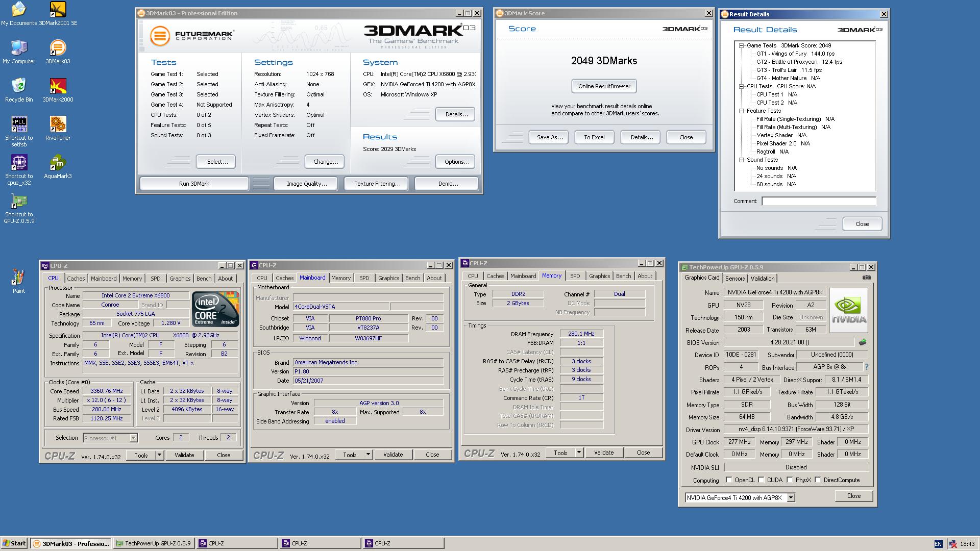Viewport: 980px width, 551px height.
Task: Open the Shortcut to cpuz_x32 icon
Action: pyautogui.click(x=19, y=170)
